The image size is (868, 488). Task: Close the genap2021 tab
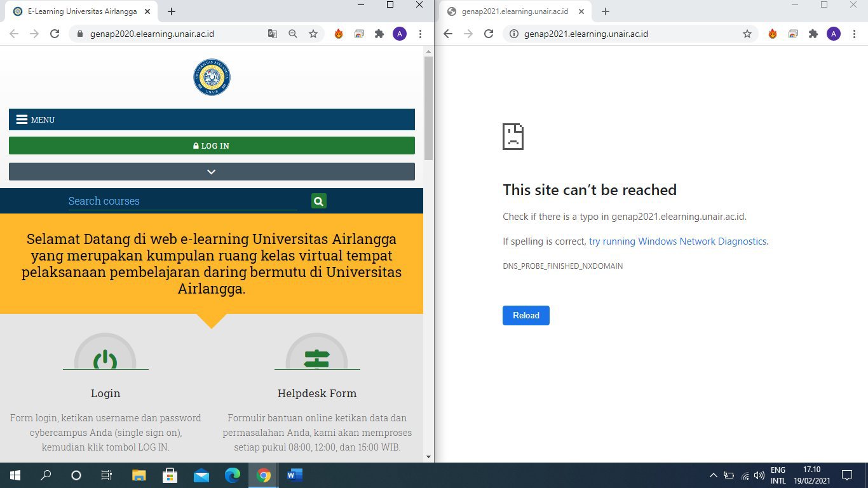pyautogui.click(x=581, y=11)
